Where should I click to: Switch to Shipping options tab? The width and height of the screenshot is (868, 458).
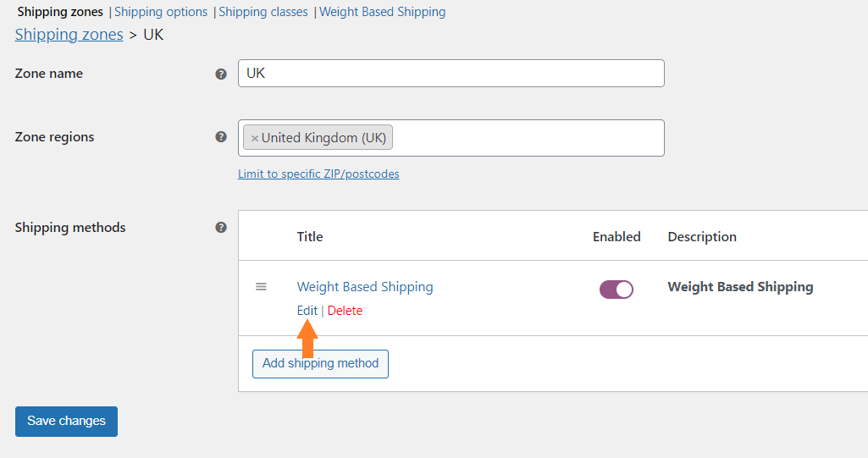coord(161,12)
